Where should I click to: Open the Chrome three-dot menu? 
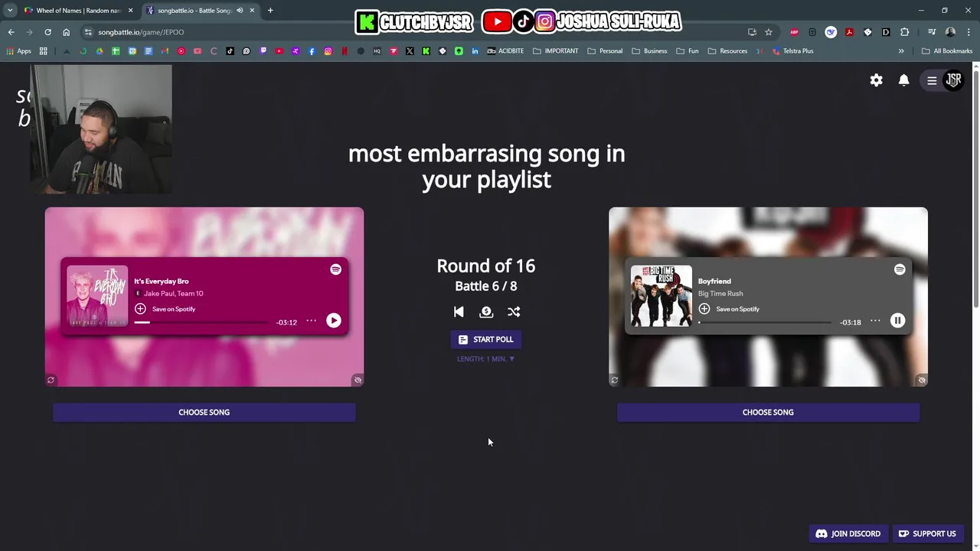click(968, 32)
